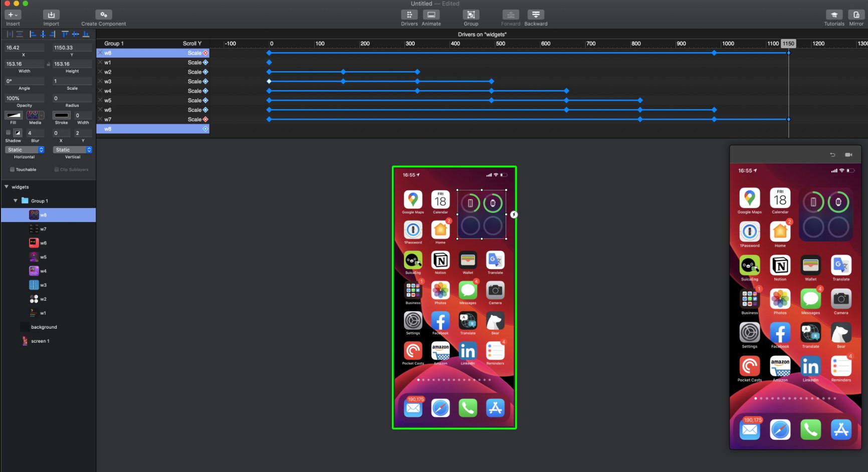Click the distribute horizontally icon

pos(10,34)
